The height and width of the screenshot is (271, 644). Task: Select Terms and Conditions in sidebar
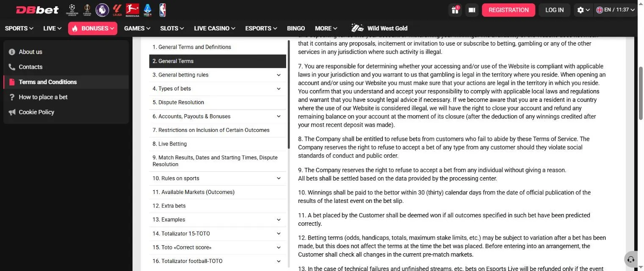[x=66, y=82]
